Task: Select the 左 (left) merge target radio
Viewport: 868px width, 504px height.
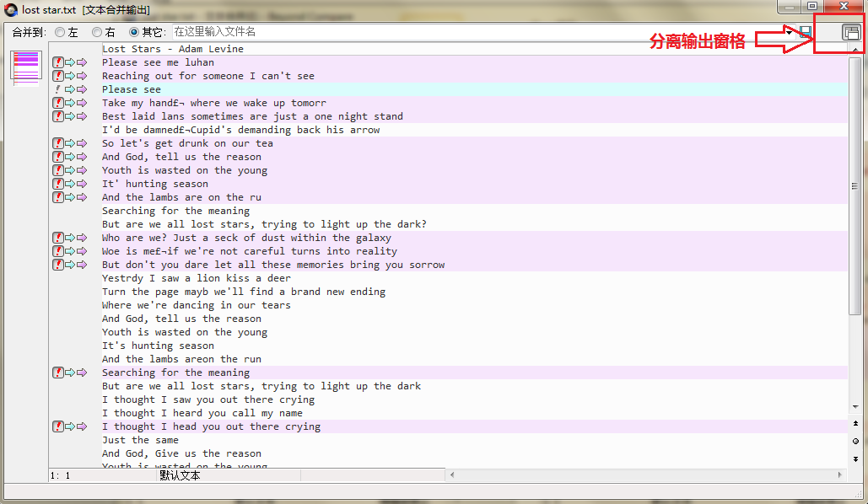Action: tap(60, 32)
